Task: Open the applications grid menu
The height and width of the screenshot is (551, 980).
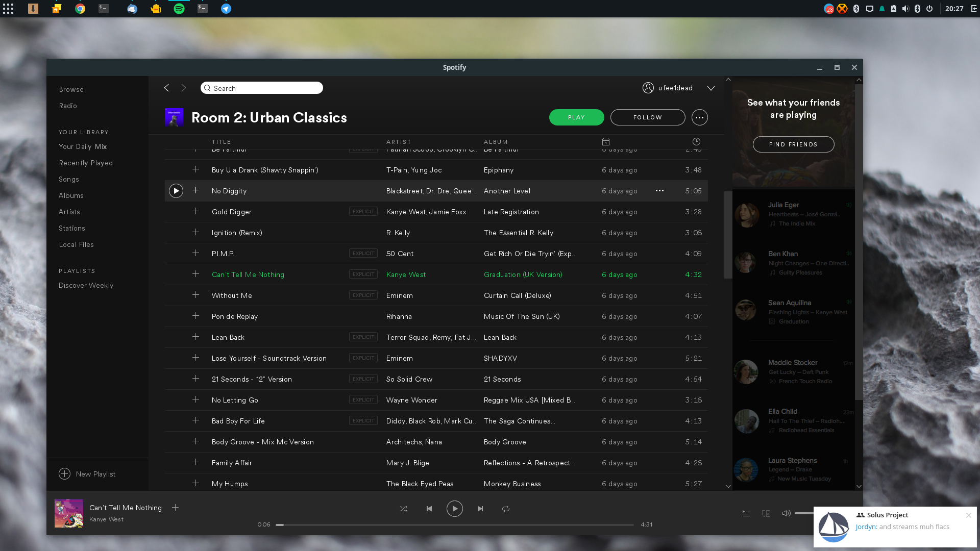Action: (8, 9)
